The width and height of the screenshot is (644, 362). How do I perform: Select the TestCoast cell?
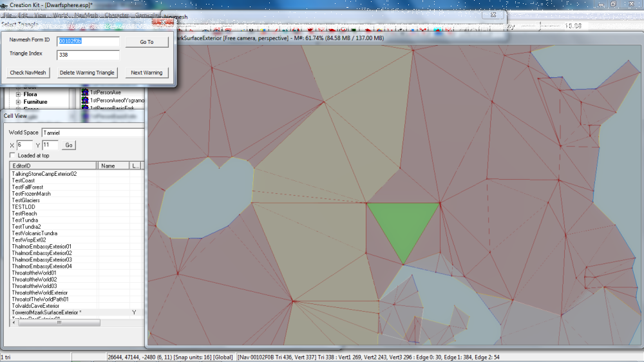(x=23, y=180)
